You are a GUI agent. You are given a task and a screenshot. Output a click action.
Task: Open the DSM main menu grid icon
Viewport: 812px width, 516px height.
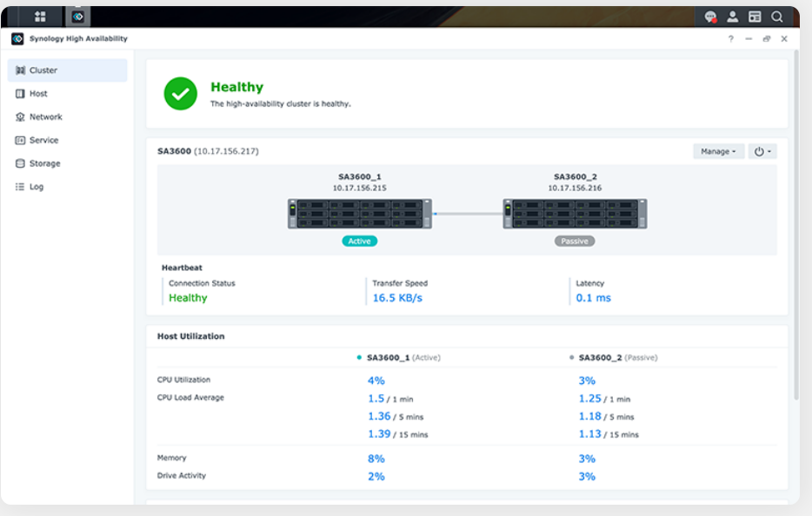[x=40, y=17]
